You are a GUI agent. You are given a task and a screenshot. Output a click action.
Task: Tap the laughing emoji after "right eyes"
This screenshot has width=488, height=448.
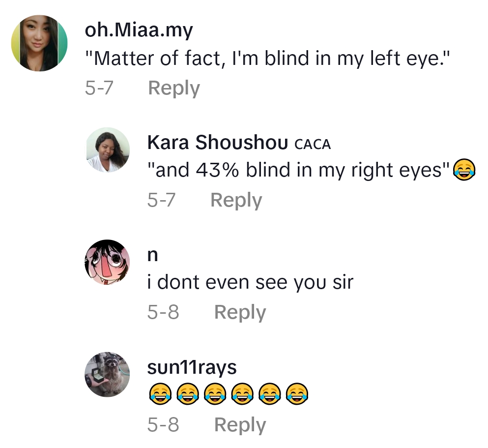click(x=464, y=170)
